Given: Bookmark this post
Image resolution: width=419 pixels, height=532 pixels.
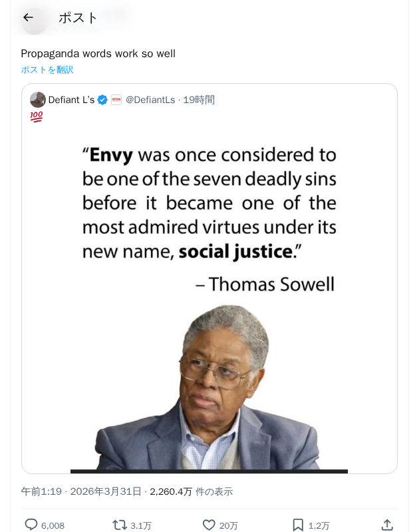Looking at the screenshot, I should [x=298, y=525].
